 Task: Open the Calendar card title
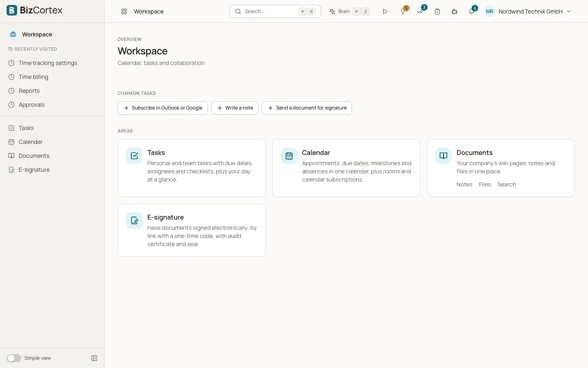pyautogui.click(x=316, y=153)
